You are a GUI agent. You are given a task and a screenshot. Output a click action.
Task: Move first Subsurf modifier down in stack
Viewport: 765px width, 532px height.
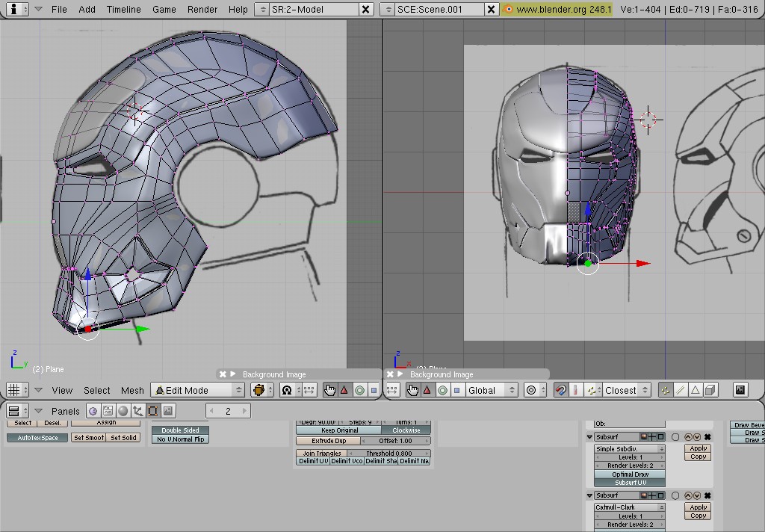coord(697,437)
